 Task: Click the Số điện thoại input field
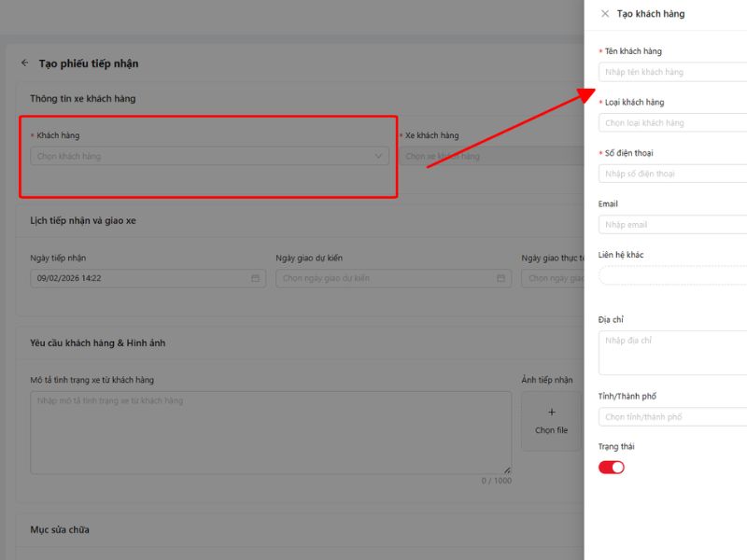click(672, 174)
